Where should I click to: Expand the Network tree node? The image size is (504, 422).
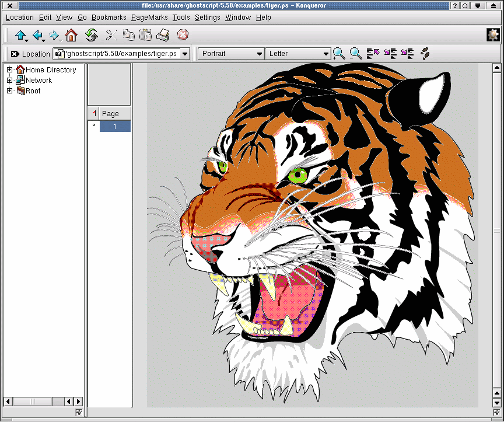pos(10,80)
